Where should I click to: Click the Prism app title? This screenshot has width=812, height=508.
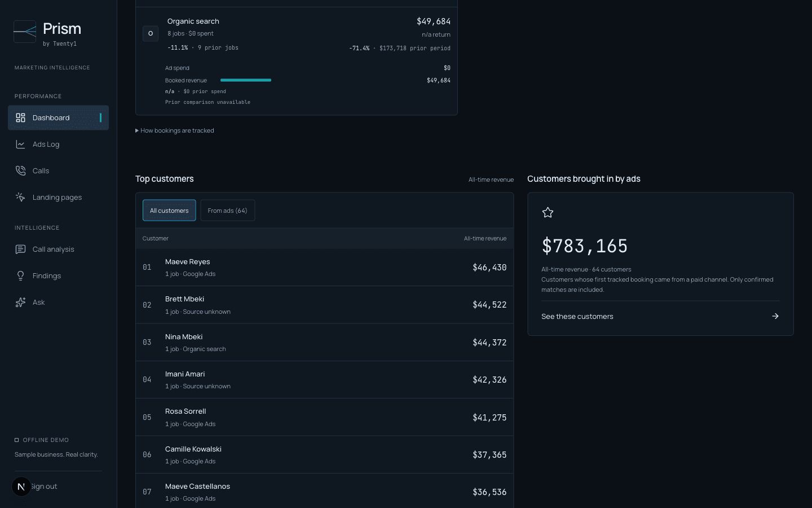pyautogui.click(x=62, y=29)
